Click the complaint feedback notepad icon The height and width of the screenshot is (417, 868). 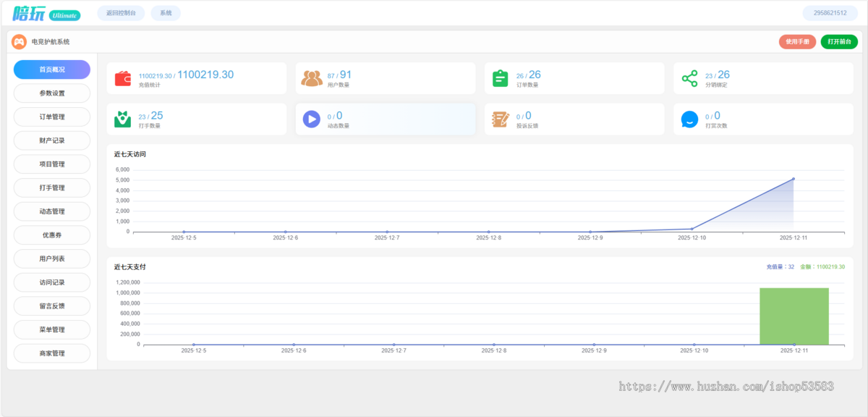tap(501, 119)
